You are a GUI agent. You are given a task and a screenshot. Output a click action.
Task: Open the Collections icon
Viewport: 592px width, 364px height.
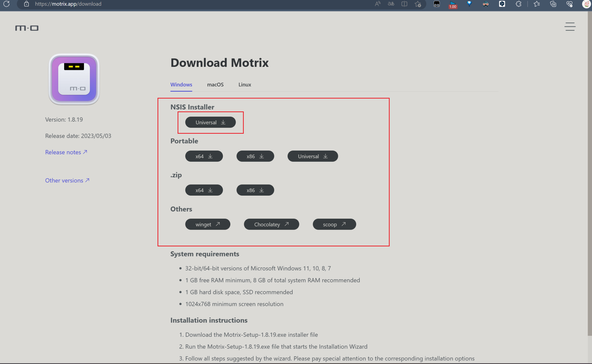point(553,4)
